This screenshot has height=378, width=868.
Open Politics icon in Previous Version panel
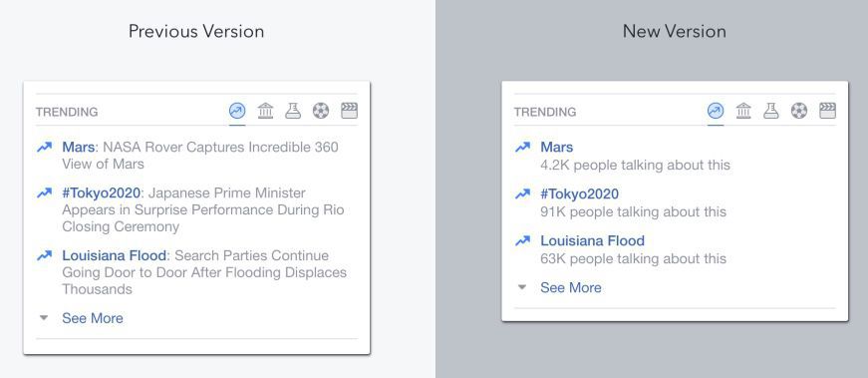pyautogui.click(x=265, y=111)
